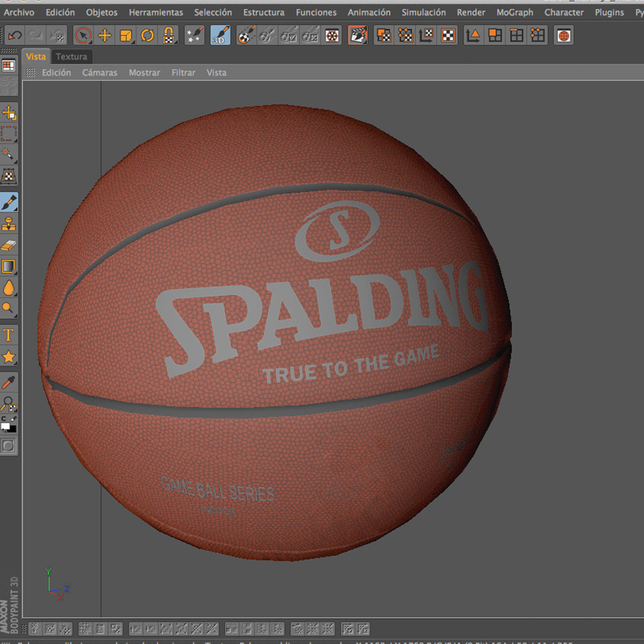
Task: Open the viewport Filtrar menu
Action: click(183, 72)
